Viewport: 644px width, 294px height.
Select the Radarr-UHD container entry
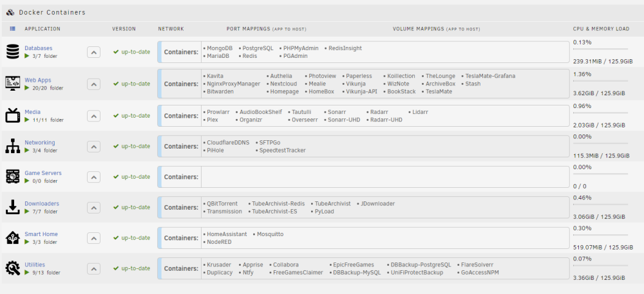(x=386, y=120)
